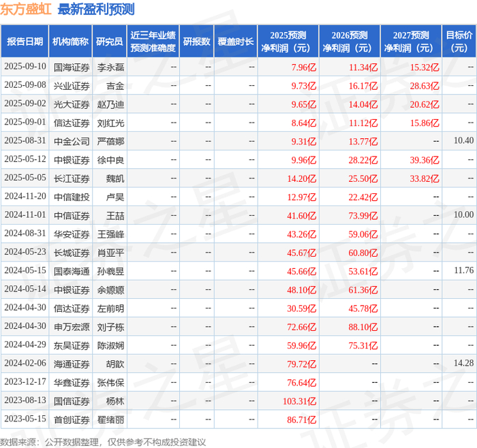477x448 pixels.
Task: Click the 86.71亿 forecast value
Action: pyautogui.click(x=301, y=419)
